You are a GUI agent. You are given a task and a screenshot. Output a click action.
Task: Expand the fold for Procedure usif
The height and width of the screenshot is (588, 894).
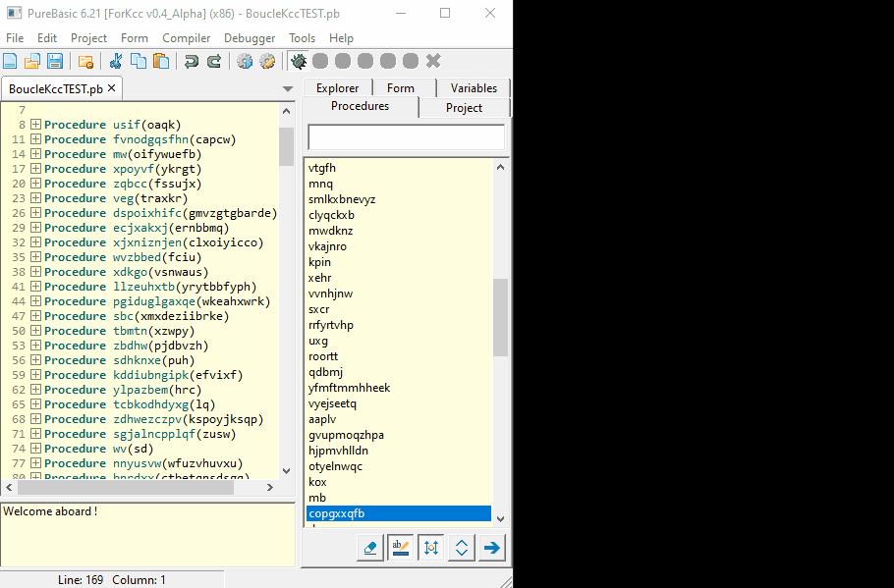click(35, 125)
